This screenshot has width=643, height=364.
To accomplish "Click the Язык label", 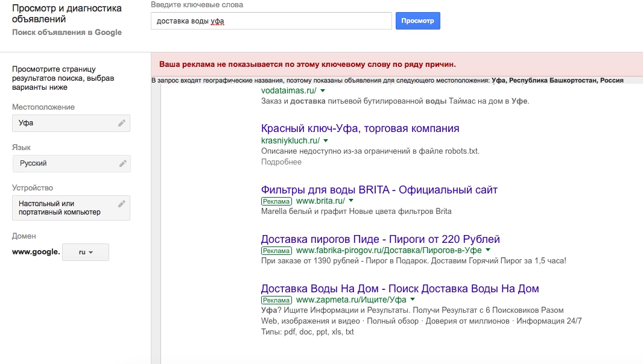I will coord(21,148).
